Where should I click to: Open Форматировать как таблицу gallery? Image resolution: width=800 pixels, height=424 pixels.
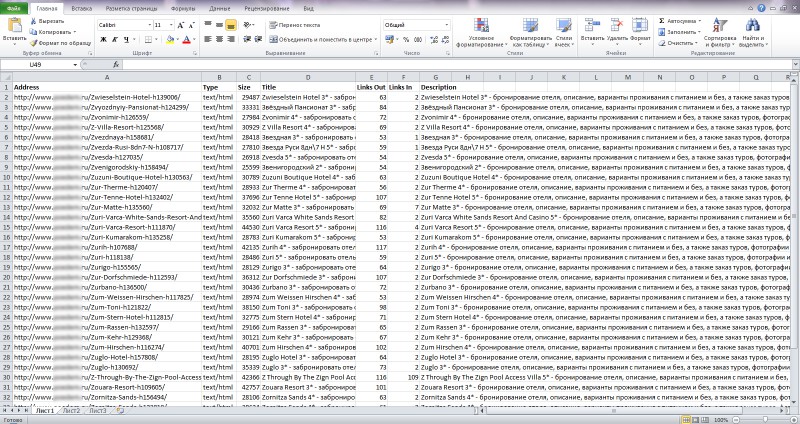531,33
